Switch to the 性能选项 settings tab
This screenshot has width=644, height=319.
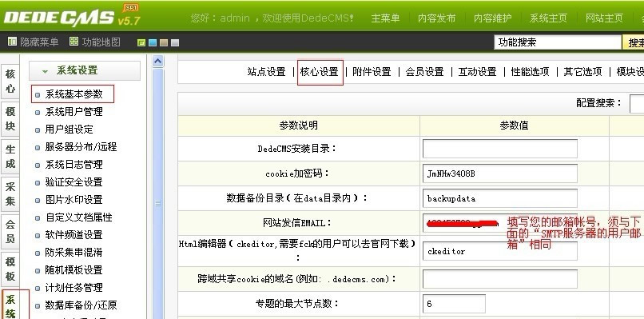point(530,72)
